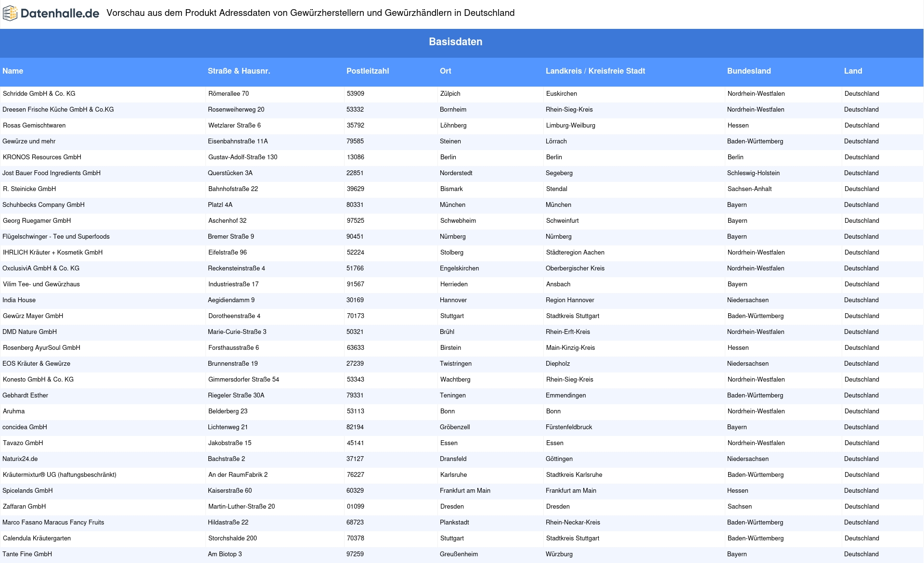Click the India House name cell
The width and height of the screenshot is (924, 563).
pyautogui.click(x=19, y=300)
